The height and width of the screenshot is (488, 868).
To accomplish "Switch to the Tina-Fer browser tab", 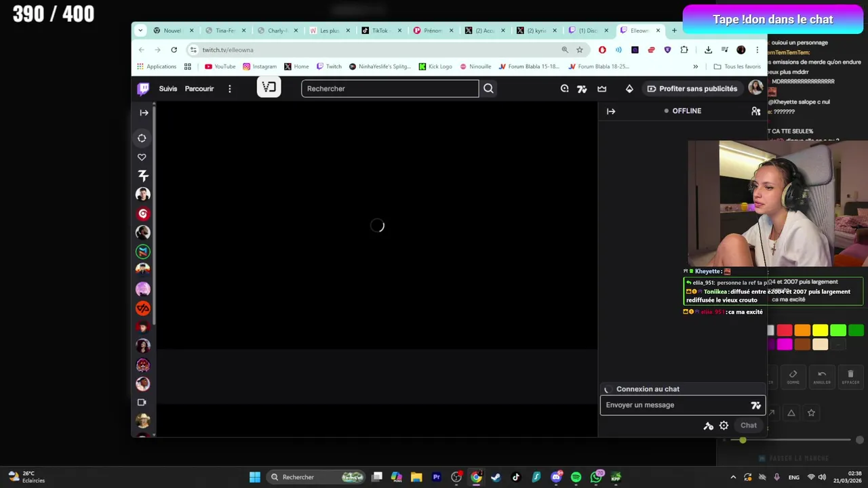I will 225,30.
